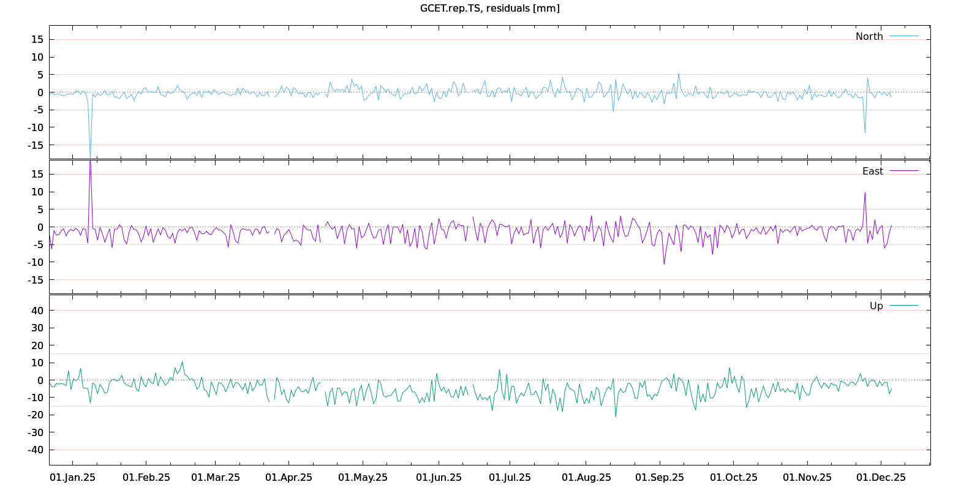Viewport: 980px width, 490px height.
Task: Click the 01.Apr.25 date label
Action: point(288,477)
